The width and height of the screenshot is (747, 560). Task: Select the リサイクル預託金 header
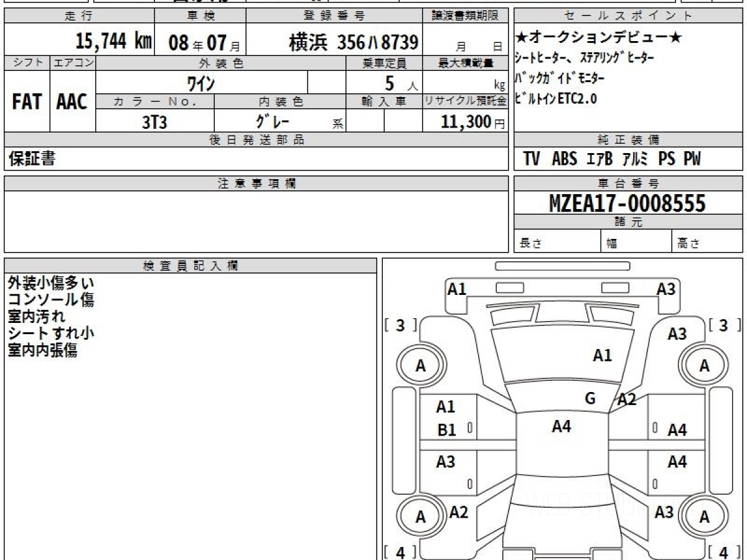pos(466,101)
